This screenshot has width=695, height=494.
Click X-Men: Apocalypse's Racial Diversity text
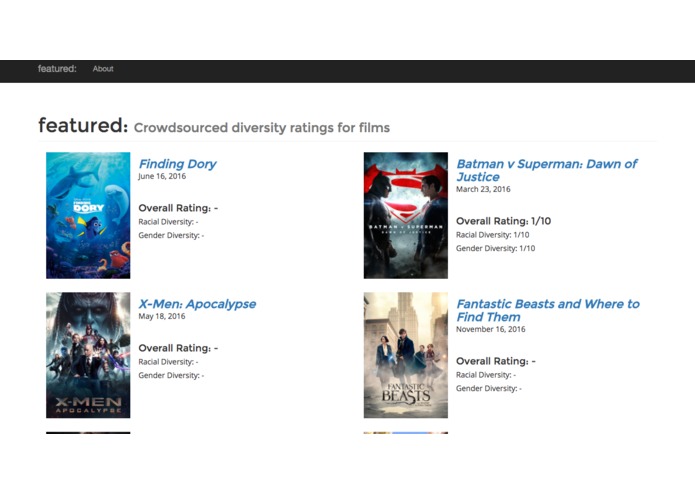coord(168,362)
